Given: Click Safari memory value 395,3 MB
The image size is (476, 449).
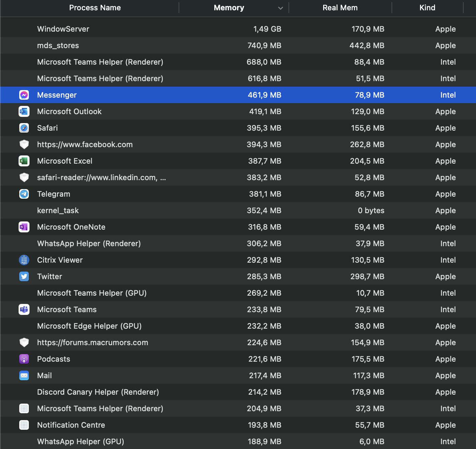Looking at the screenshot, I should click(x=264, y=128).
